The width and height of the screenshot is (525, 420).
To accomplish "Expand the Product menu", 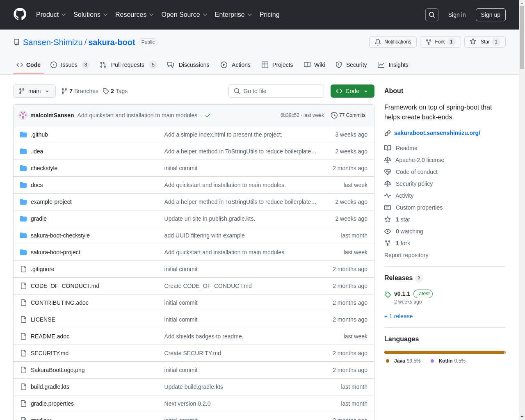I will [x=51, y=15].
